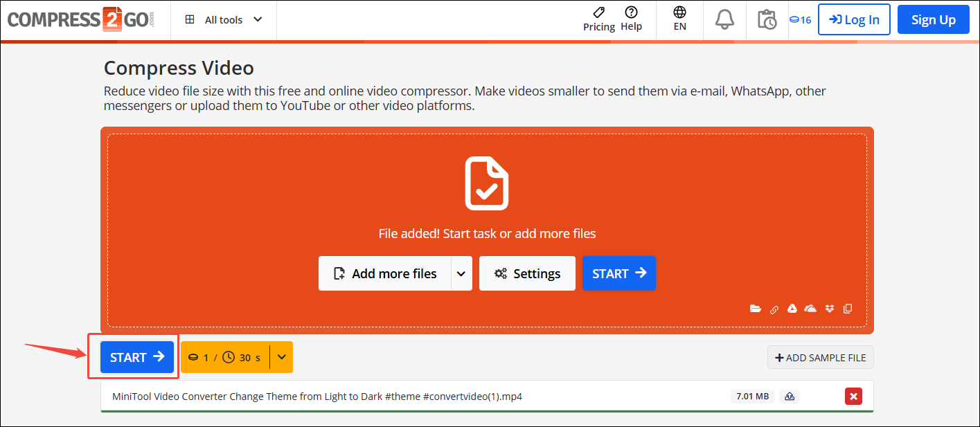Download the added MP4 file
980x427 pixels.
[x=790, y=396]
